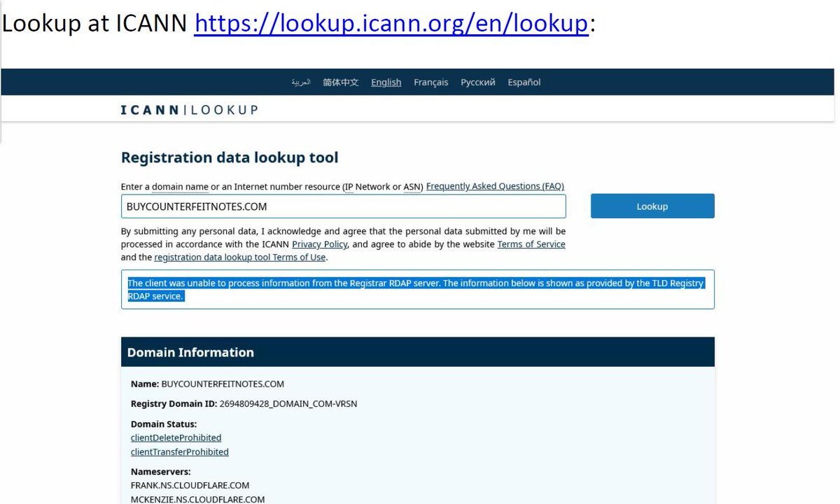Click the 'domain name' underlined term

[180, 187]
